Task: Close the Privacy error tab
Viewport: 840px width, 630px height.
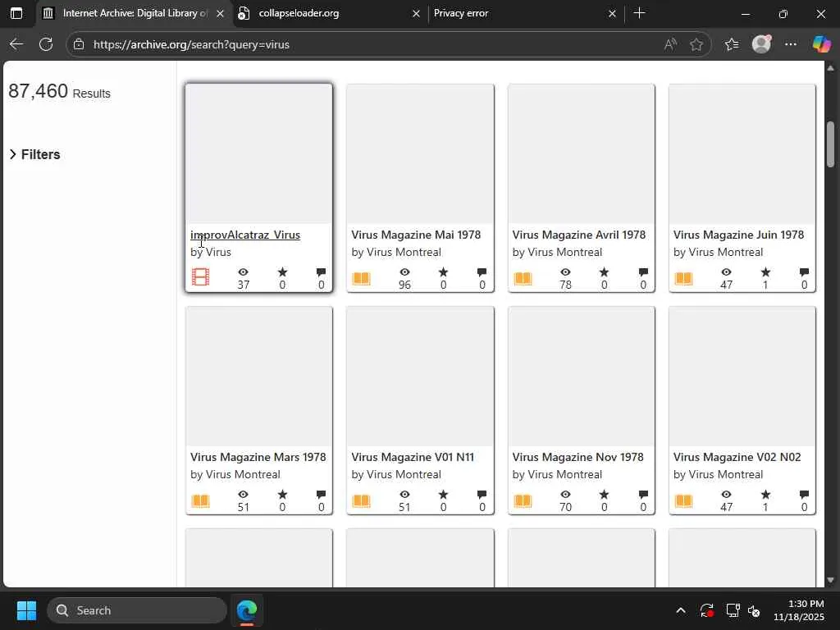Action: [x=612, y=13]
